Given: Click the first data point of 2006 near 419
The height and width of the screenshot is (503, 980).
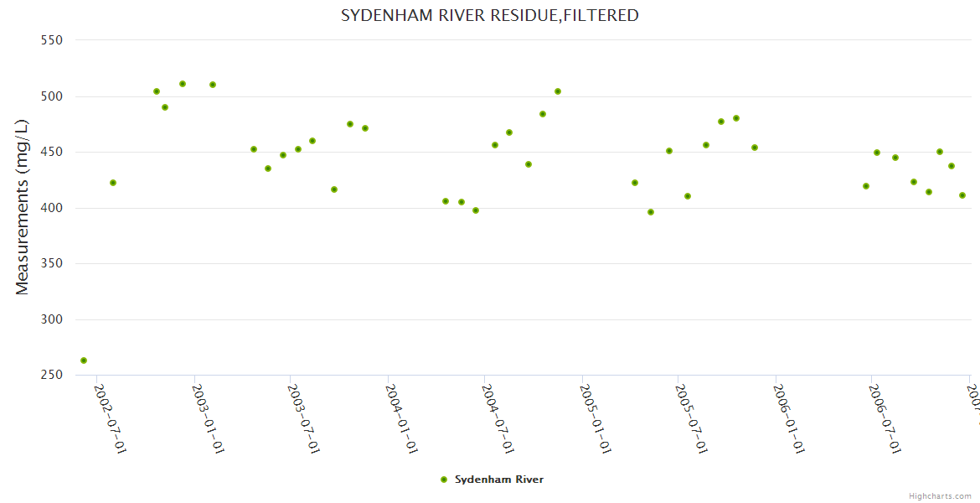Looking at the screenshot, I should click(x=866, y=186).
